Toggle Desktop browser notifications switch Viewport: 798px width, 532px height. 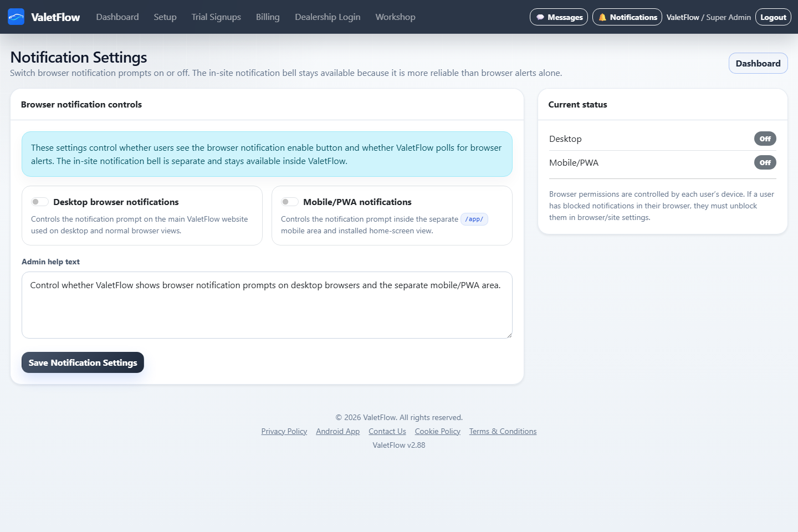pyautogui.click(x=40, y=202)
